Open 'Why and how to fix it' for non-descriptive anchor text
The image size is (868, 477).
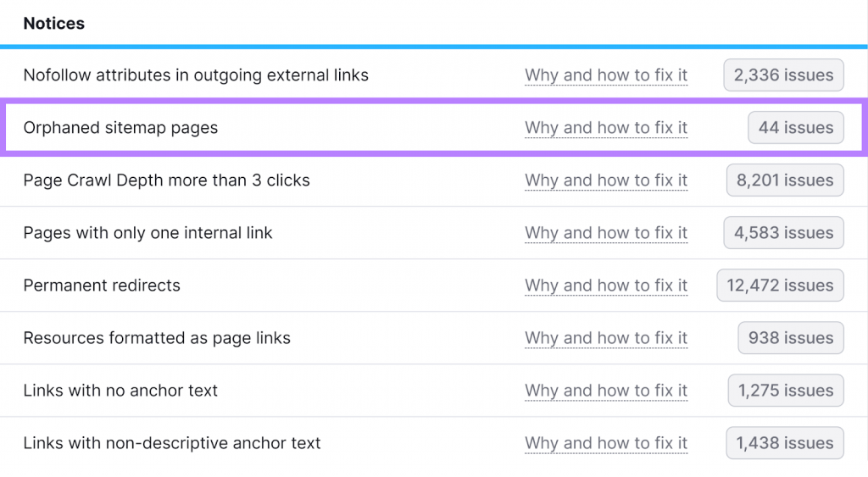click(x=605, y=443)
